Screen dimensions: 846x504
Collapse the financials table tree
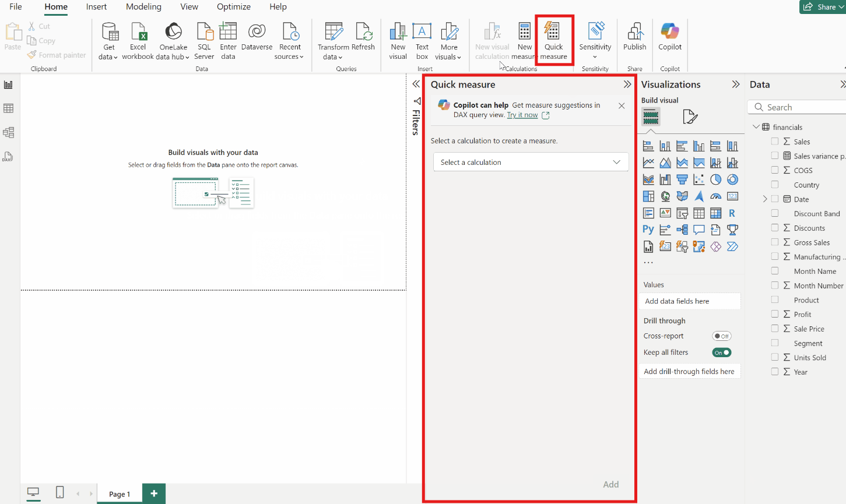tap(756, 127)
